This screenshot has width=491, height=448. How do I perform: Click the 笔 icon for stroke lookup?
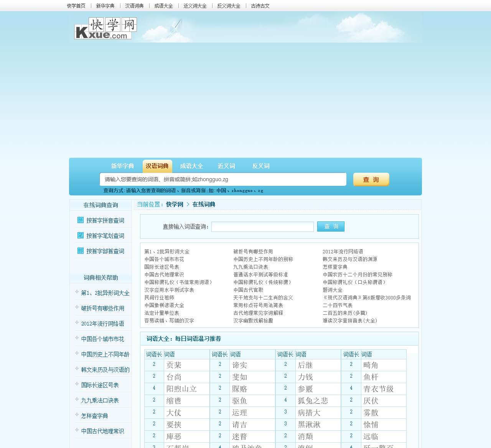coord(81,235)
